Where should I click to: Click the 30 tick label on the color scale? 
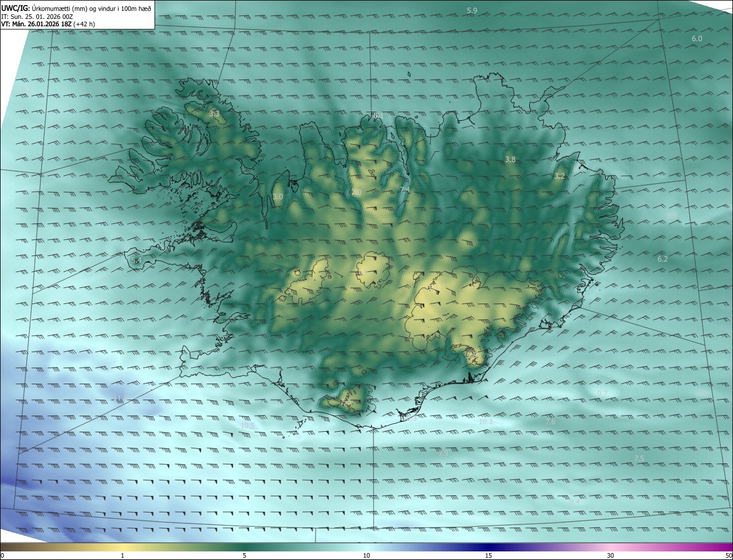610,555
